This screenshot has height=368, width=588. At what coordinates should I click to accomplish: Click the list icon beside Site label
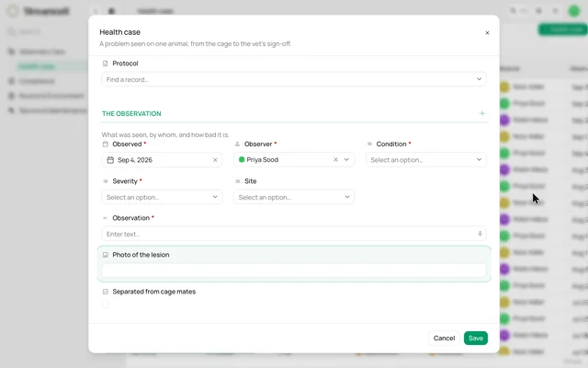coord(237,181)
